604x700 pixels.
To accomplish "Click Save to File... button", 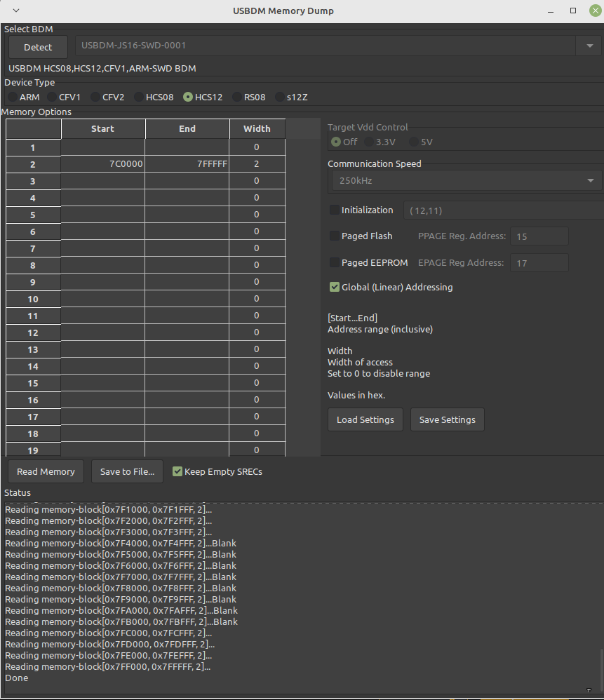I will click(x=127, y=471).
